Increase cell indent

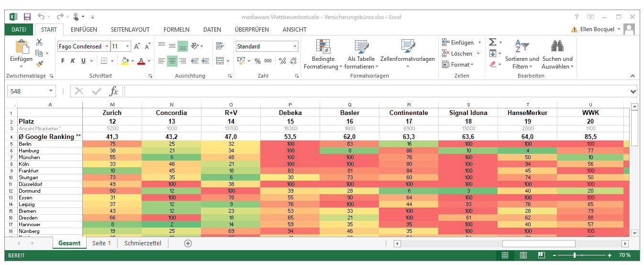tap(205, 61)
